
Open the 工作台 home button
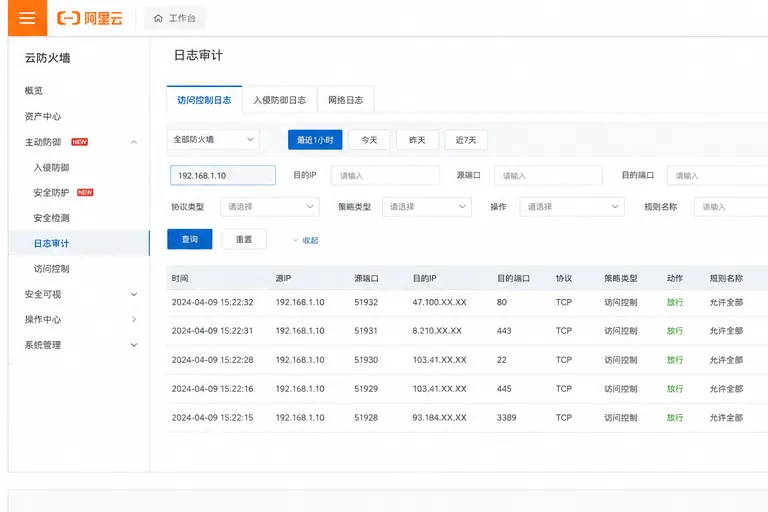(175, 18)
